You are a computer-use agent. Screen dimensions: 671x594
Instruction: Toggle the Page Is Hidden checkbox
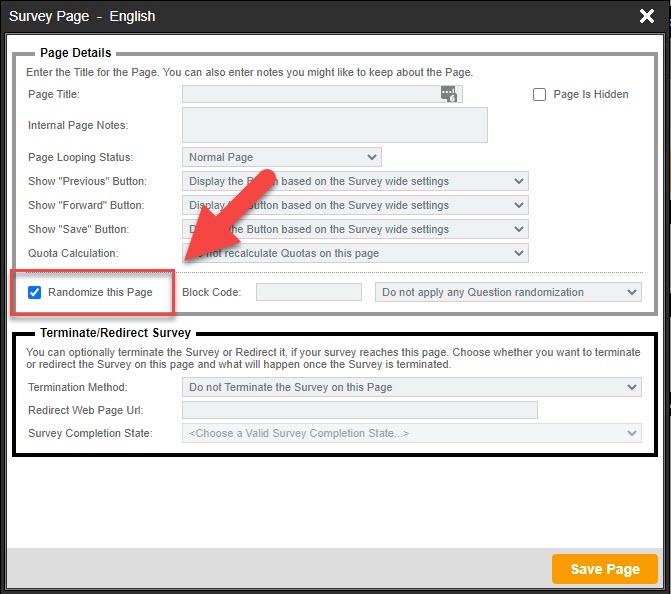tap(539, 94)
